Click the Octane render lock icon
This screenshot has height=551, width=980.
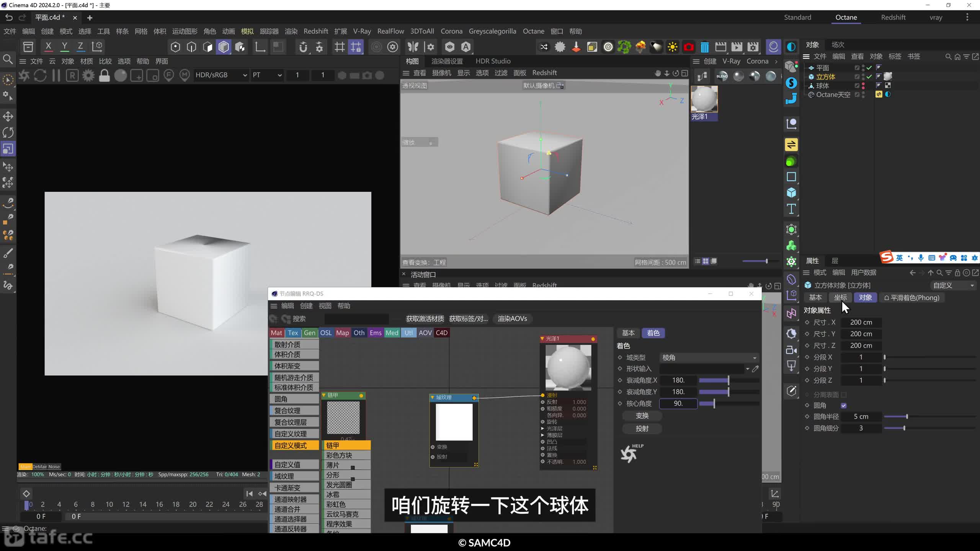click(x=104, y=75)
